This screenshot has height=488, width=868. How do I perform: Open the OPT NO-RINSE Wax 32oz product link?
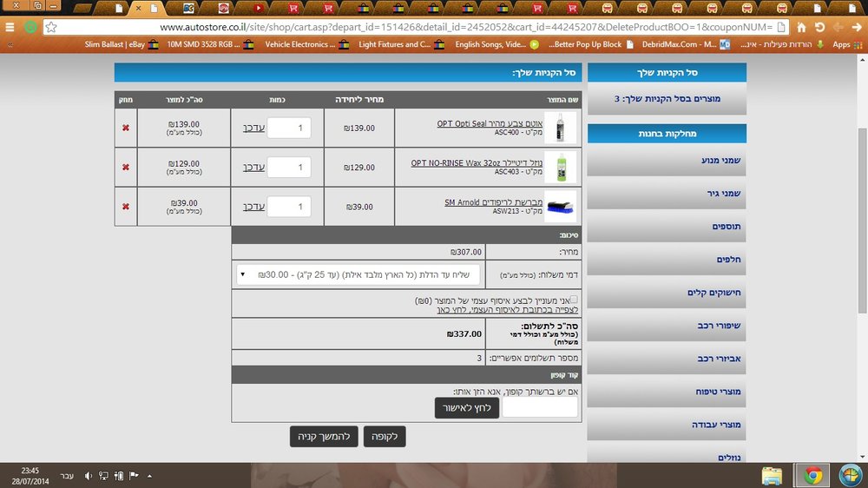pos(477,163)
